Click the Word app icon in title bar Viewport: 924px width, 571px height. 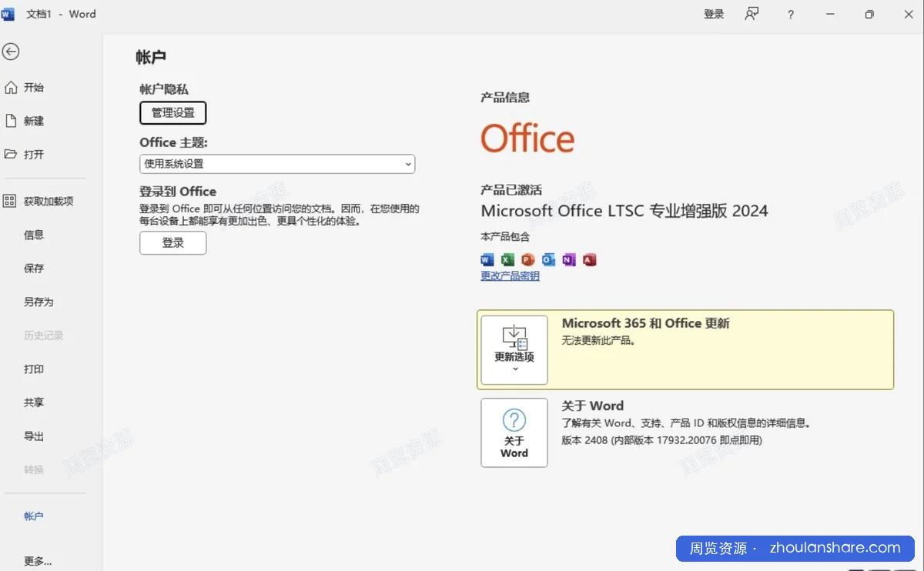coord(8,14)
